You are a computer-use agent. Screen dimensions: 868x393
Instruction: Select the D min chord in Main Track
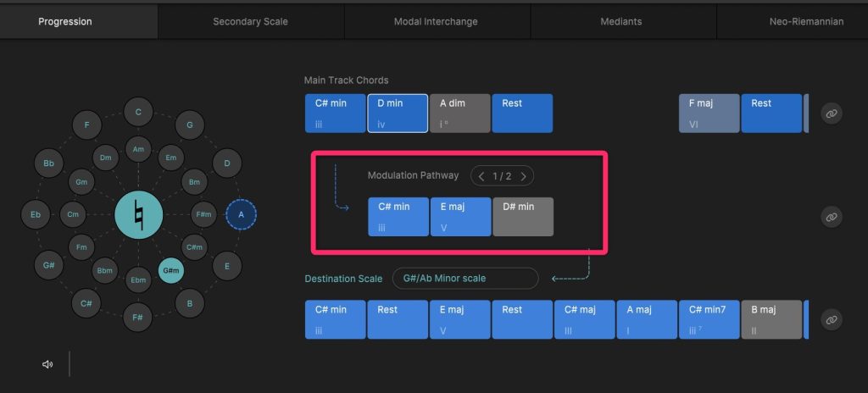point(398,113)
